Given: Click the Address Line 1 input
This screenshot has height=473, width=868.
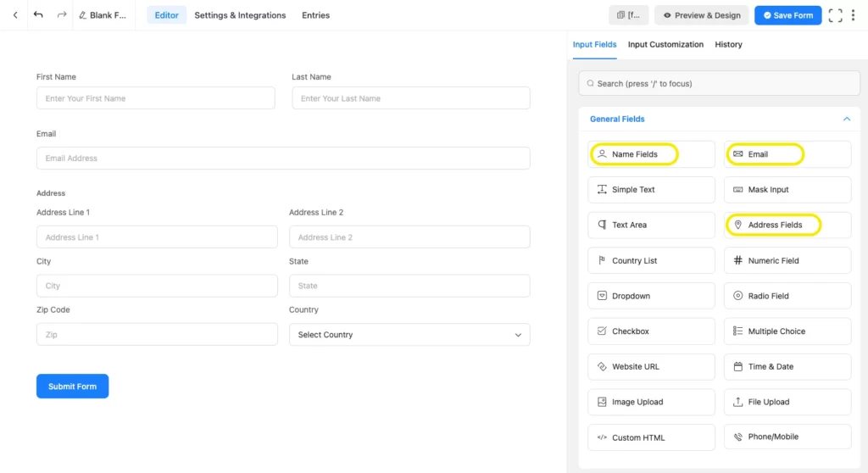Looking at the screenshot, I should (x=157, y=237).
